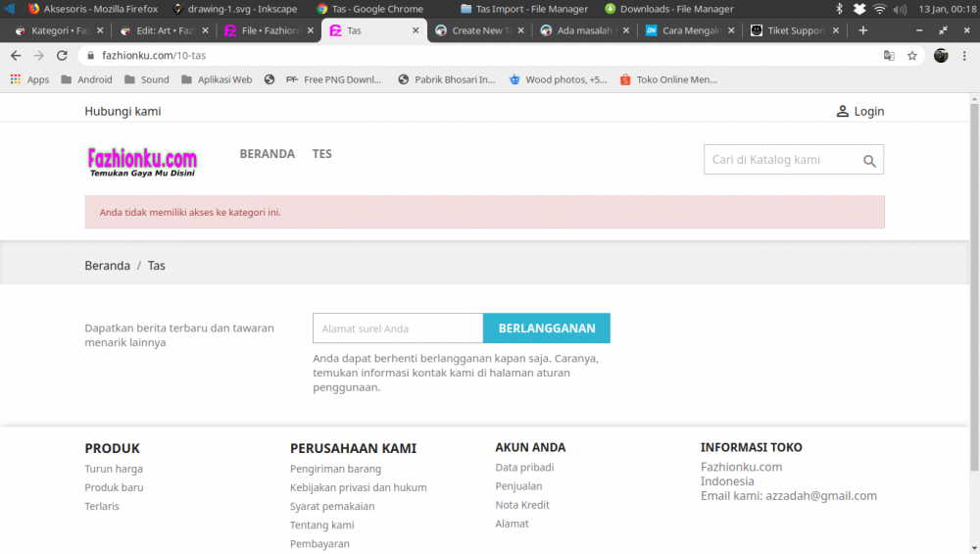Click the browser forward arrow

[x=39, y=56]
